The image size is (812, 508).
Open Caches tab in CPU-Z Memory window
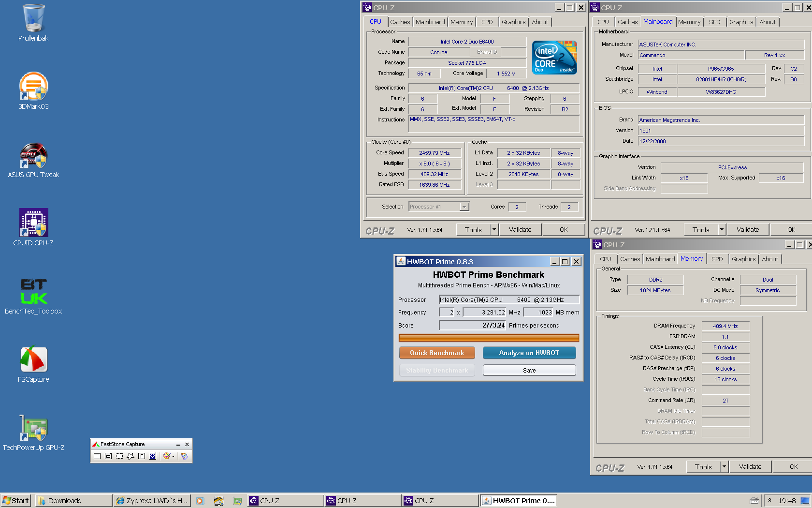[630, 259]
